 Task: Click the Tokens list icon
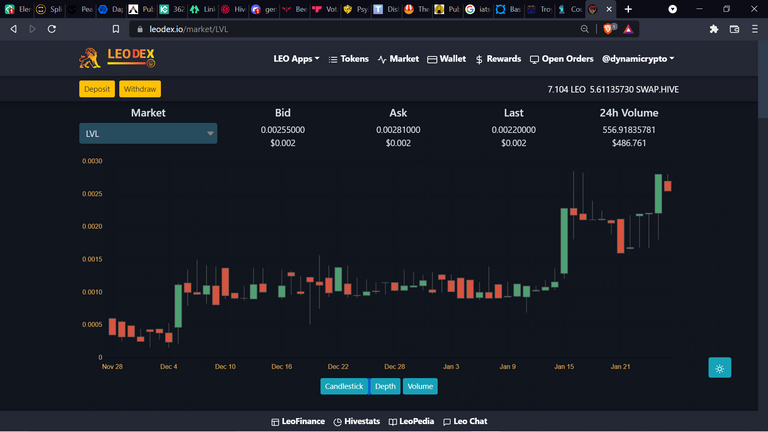333,59
